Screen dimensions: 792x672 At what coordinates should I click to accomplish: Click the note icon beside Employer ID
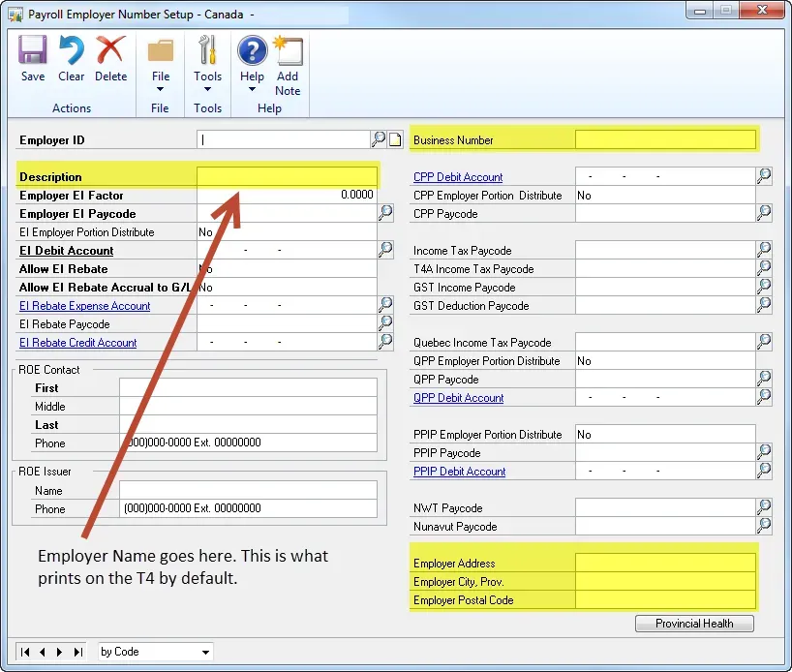(395, 139)
